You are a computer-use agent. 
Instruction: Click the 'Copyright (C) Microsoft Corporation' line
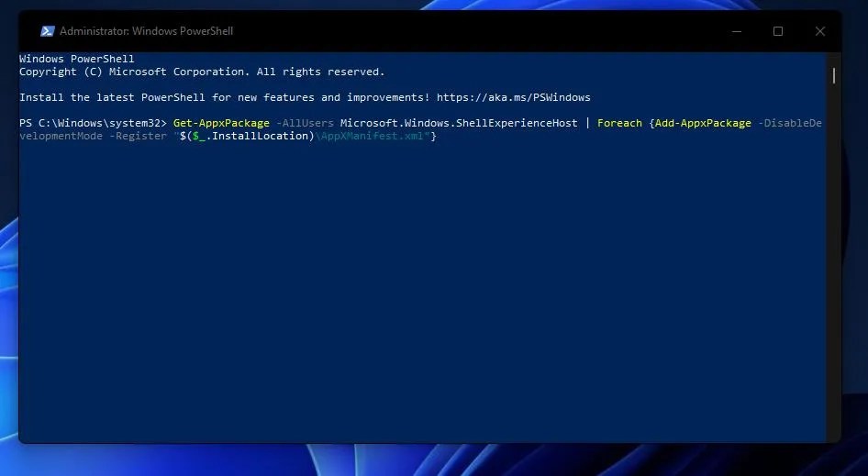pyautogui.click(x=202, y=72)
